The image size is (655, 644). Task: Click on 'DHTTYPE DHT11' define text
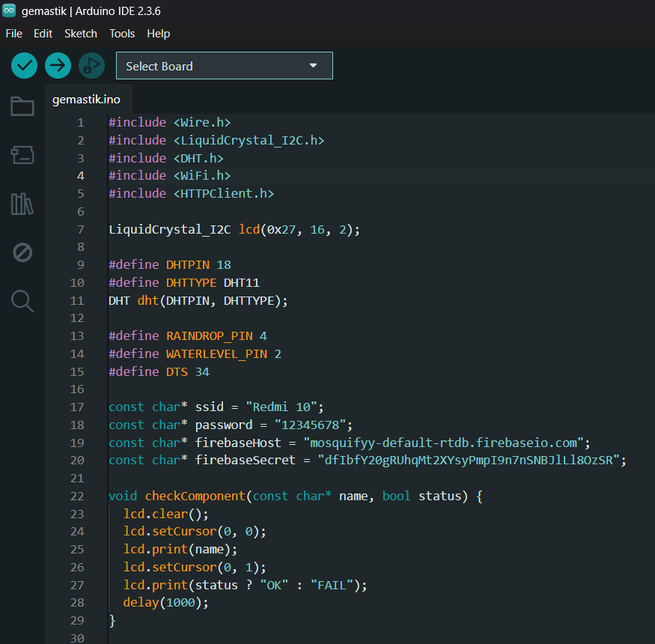(x=213, y=283)
